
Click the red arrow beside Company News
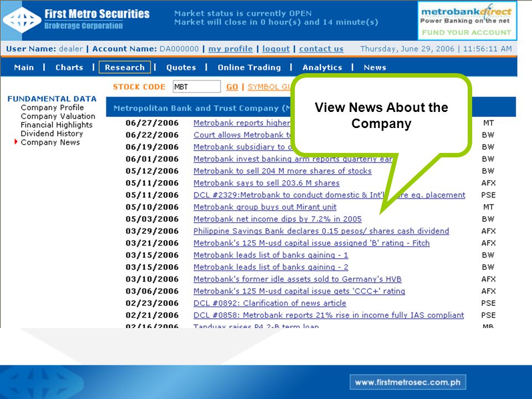click(16, 142)
